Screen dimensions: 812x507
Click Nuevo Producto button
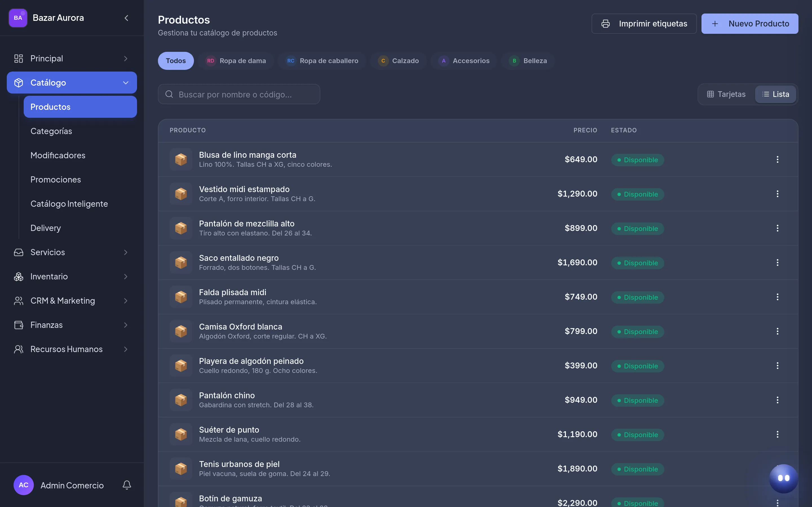[750, 24]
